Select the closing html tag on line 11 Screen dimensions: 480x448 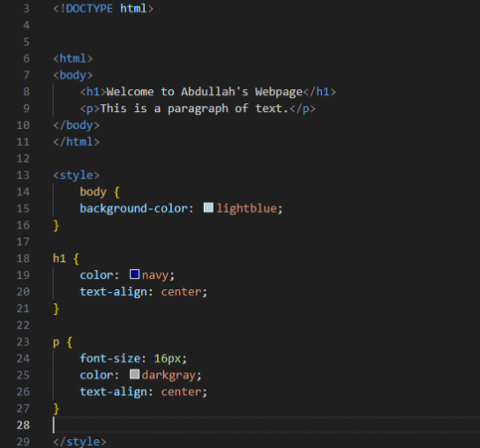coord(76,142)
